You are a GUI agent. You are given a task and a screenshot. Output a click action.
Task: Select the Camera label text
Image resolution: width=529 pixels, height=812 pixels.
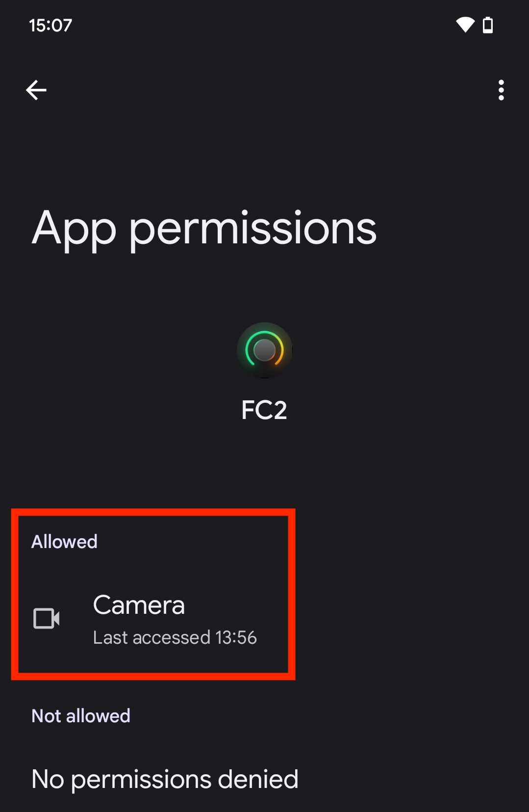tap(139, 605)
